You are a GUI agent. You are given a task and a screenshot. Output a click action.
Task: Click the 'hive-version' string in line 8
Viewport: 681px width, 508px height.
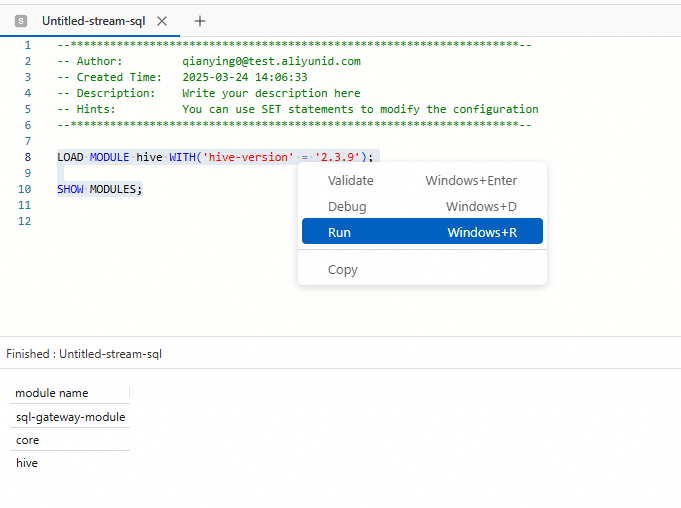click(248, 157)
